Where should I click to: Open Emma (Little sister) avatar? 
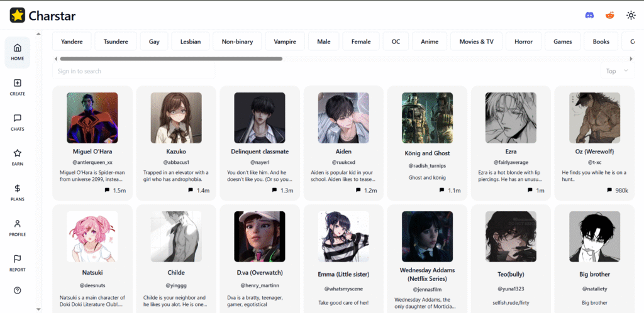[x=343, y=237]
